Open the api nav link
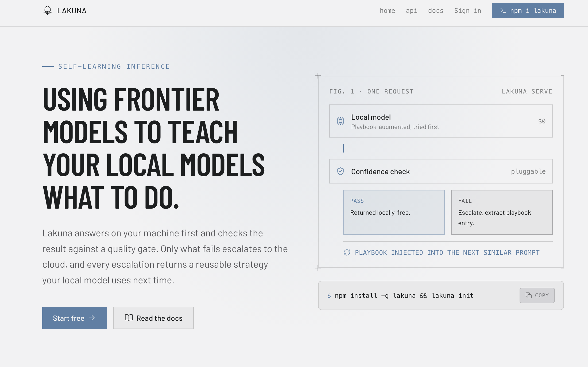This screenshot has width=588, height=367. tap(411, 11)
